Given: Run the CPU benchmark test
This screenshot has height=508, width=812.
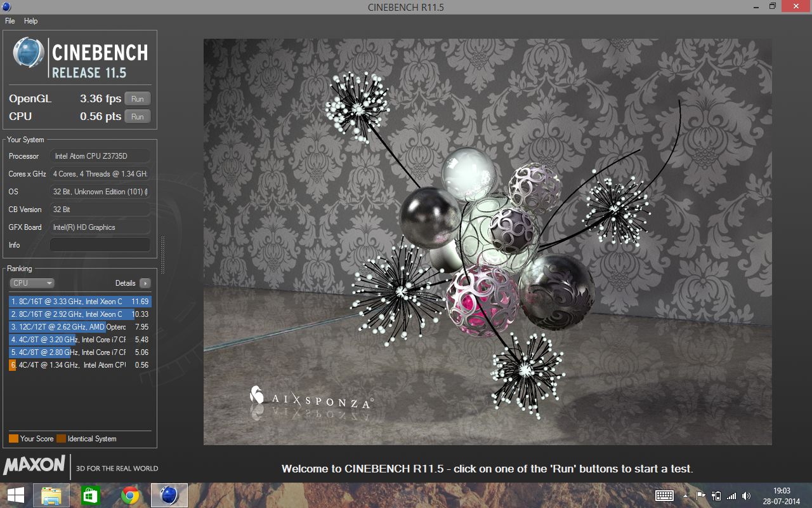Looking at the screenshot, I should pyautogui.click(x=138, y=116).
